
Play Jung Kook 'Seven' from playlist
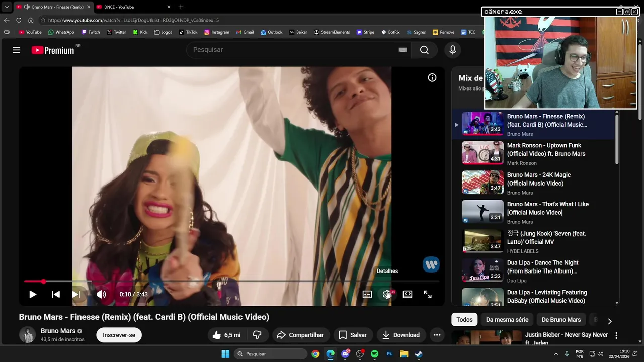(533, 241)
